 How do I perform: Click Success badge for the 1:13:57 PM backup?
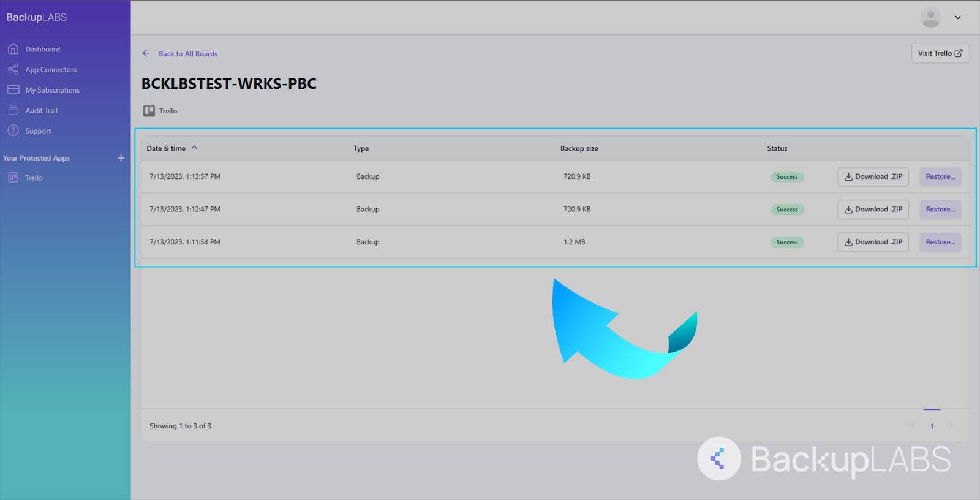click(787, 177)
